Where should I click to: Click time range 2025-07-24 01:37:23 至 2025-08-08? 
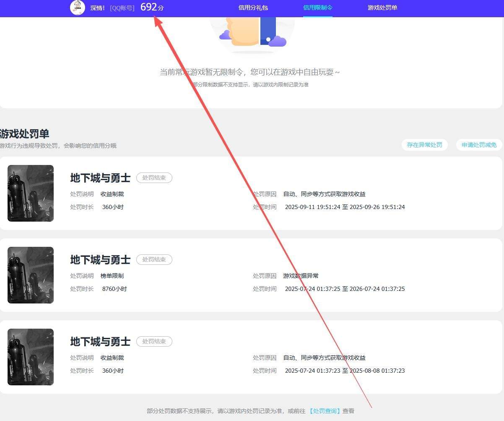(x=345, y=371)
